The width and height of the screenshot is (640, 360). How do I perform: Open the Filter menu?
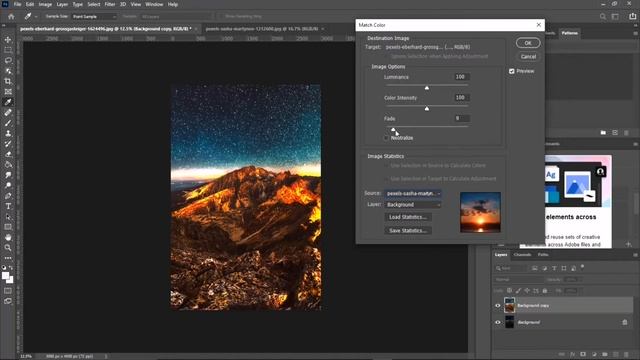tap(110, 4)
